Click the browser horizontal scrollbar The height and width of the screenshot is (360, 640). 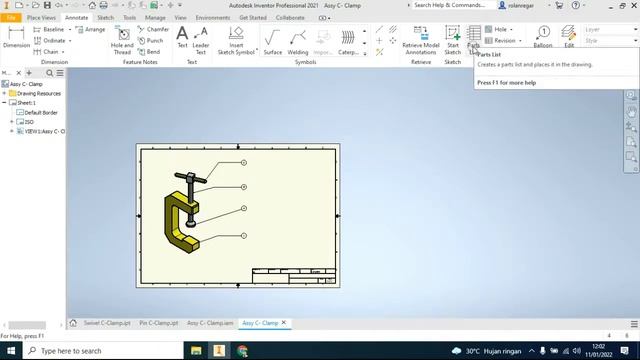[x=27, y=325]
